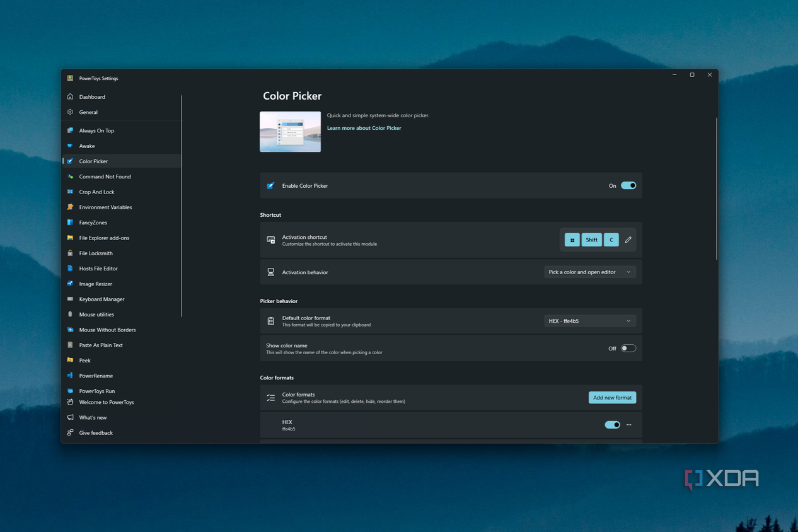
Task: Click the Mouse utilities icon
Action: (70, 315)
